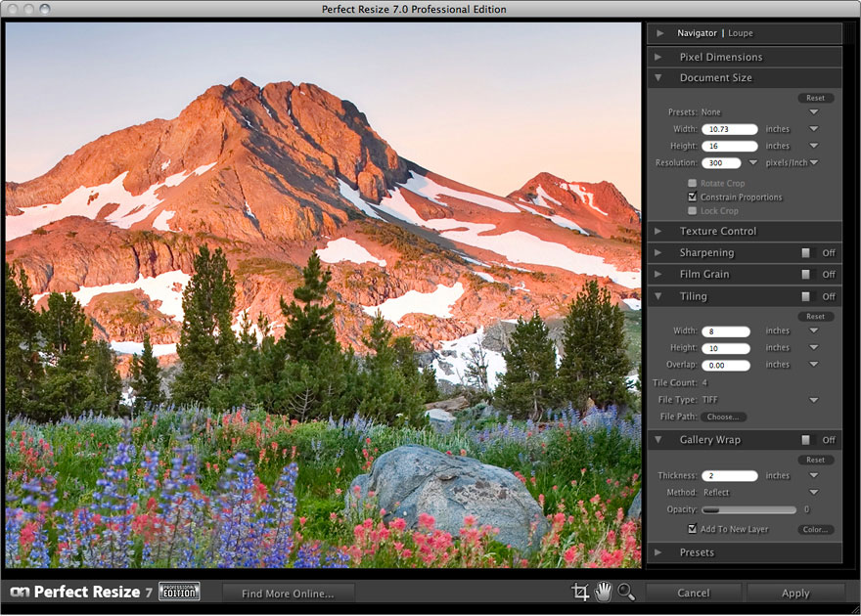Expand the Sharpening section triangle

657,253
